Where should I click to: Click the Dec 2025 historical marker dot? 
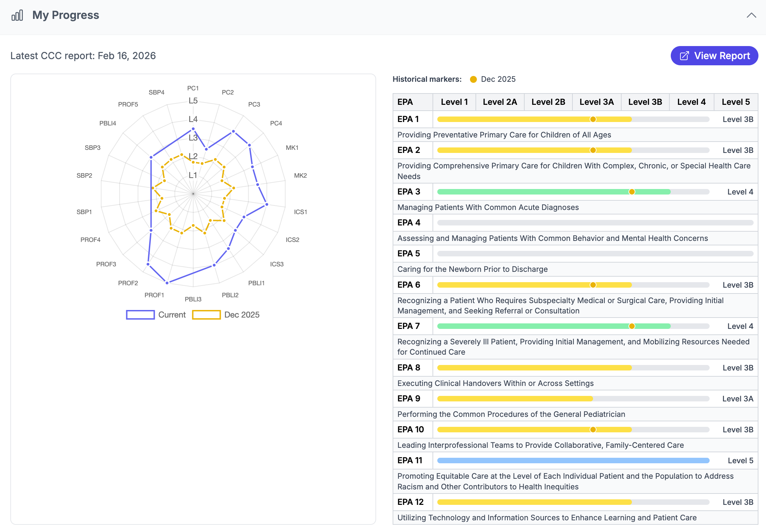click(473, 79)
